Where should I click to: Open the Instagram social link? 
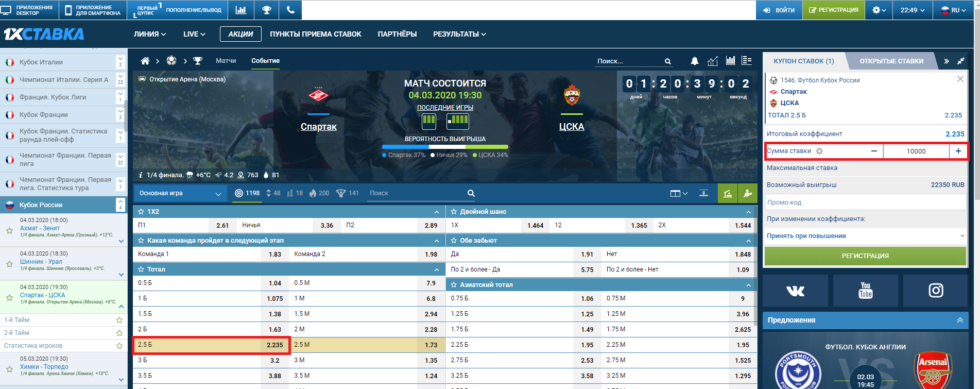click(935, 291)
